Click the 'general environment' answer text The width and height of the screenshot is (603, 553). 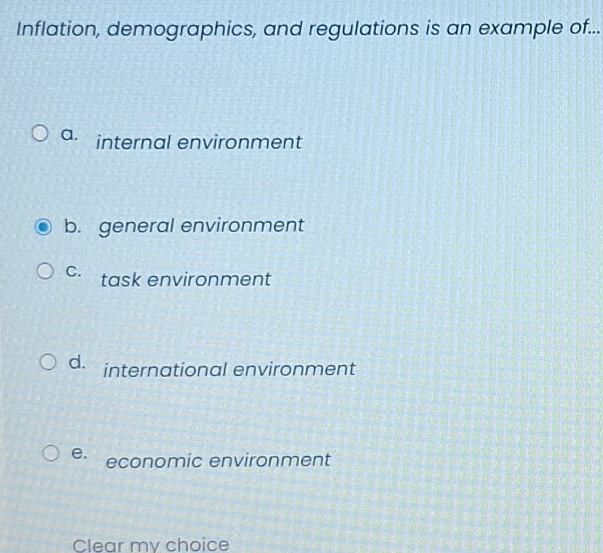tap(201, 225)
